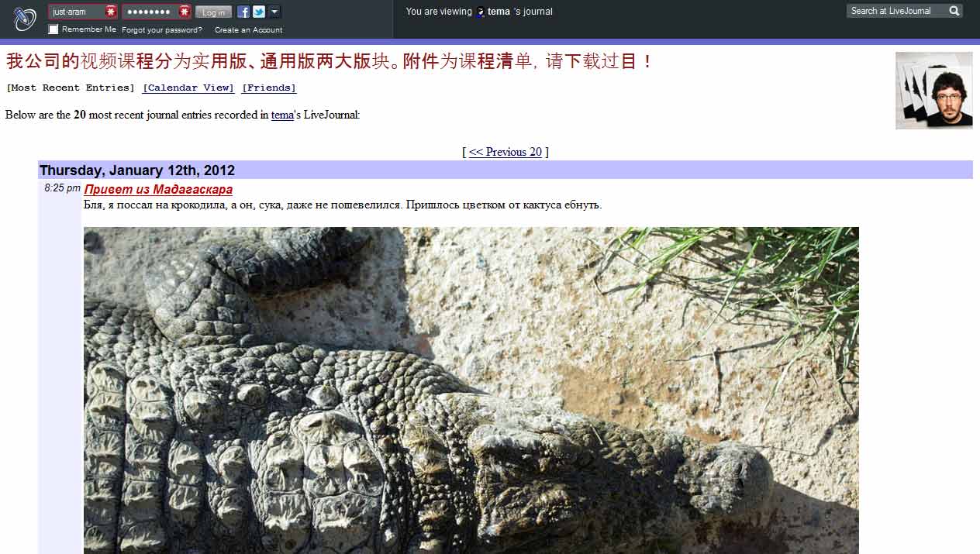Click tema's userpic portrait thumbnail
This screenshot has height=554, width=980.
(x=934, y=91)
